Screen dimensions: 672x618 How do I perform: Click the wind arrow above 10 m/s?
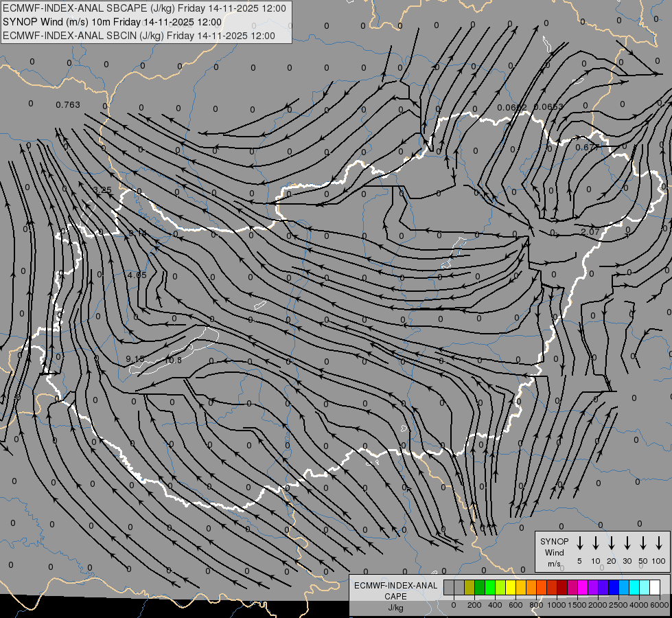pyautogui.click(x=596, y=543)
